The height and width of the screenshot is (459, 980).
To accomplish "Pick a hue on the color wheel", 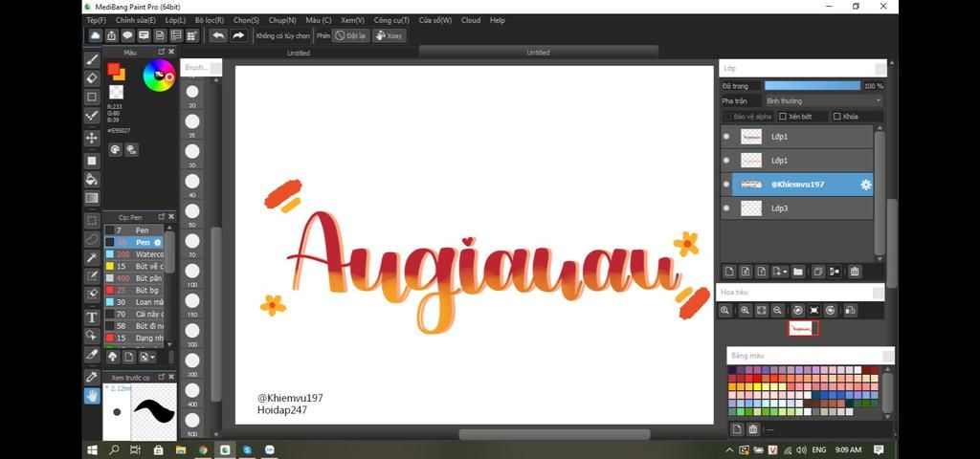I will (160, 76).
